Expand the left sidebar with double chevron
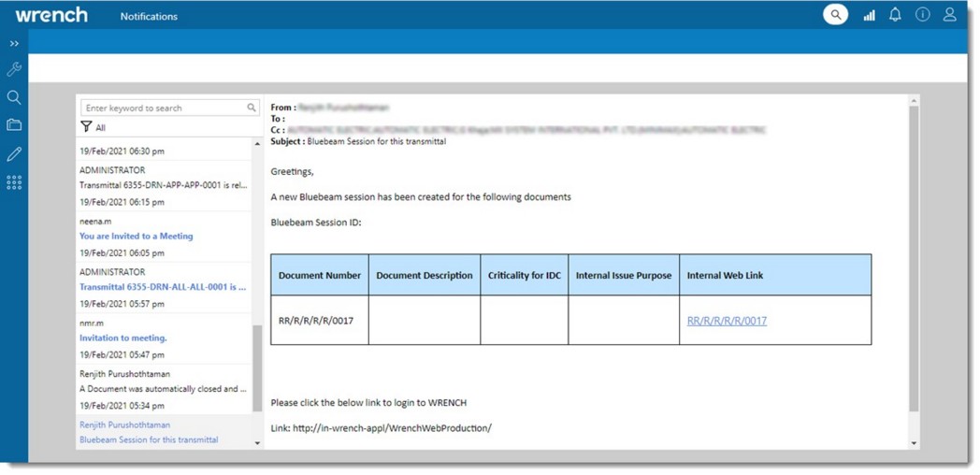Viewport: 980px width, 475px height. 14,43
